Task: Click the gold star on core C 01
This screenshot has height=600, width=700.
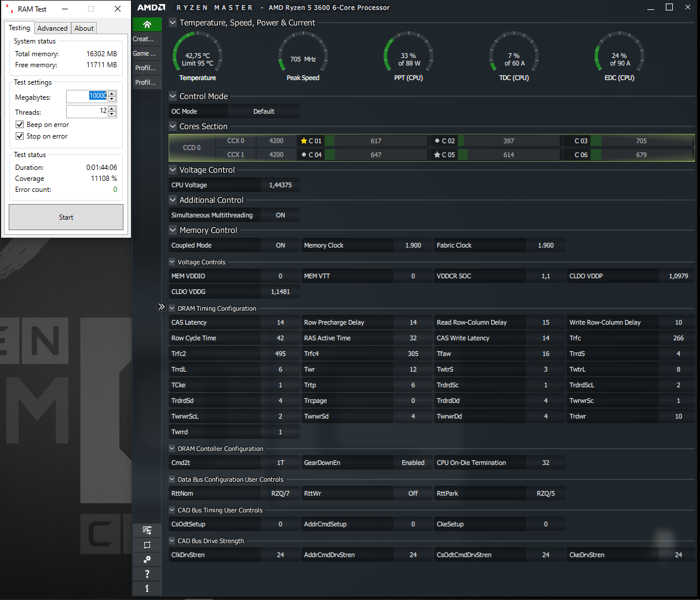Action: coord(304,141)
